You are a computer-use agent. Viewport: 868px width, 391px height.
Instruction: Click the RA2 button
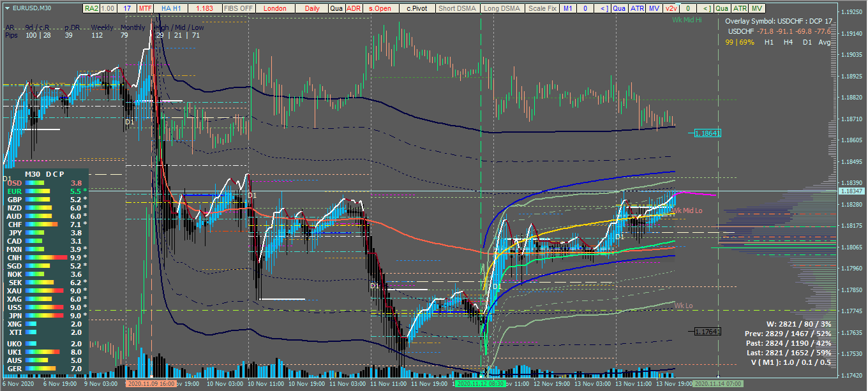tap(91, 8)
